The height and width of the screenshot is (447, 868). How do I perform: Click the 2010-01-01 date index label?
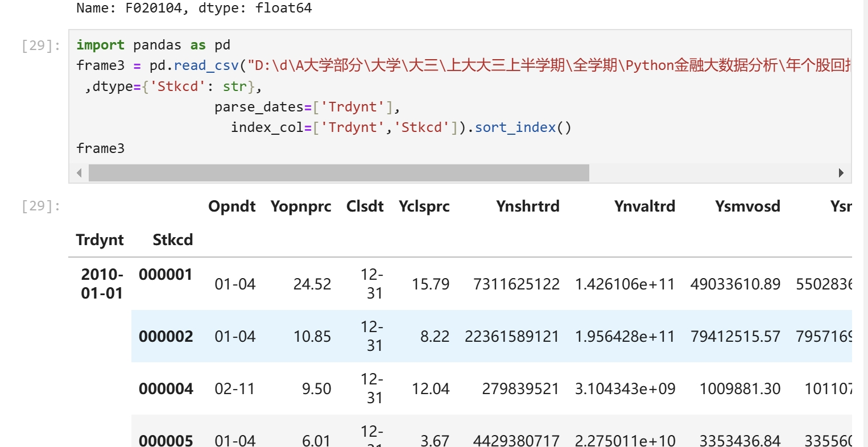pos(102,284)
